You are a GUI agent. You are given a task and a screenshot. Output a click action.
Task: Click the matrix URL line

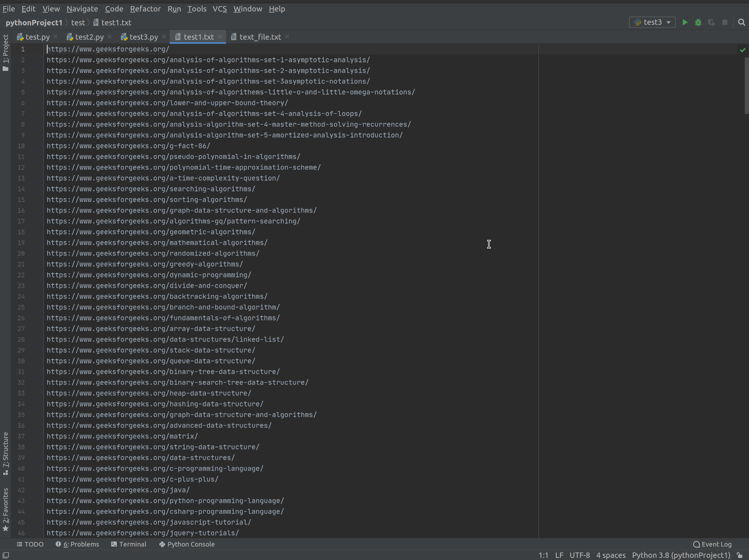coord(122,436)
